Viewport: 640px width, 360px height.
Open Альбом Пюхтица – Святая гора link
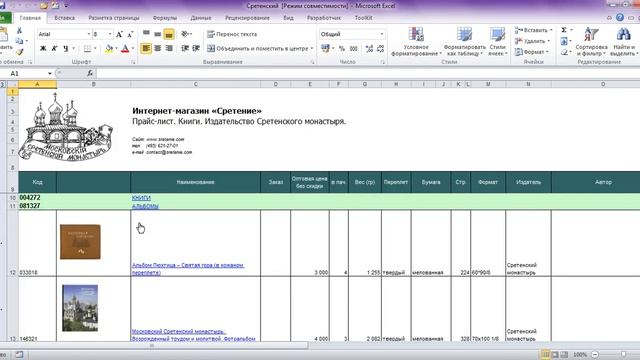coord(188,269)
